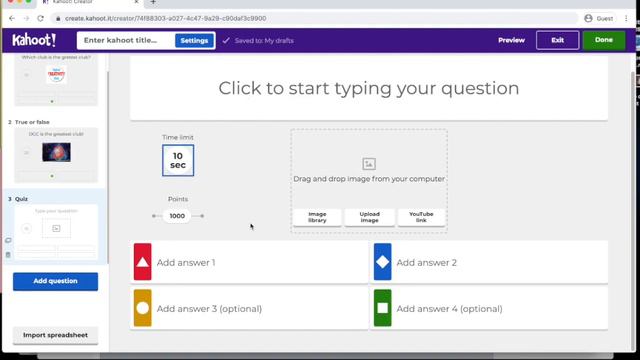The image size is (640, 360).
Task: Click the Kahoot Creator browser tab
Action: (x=90, y=2)
